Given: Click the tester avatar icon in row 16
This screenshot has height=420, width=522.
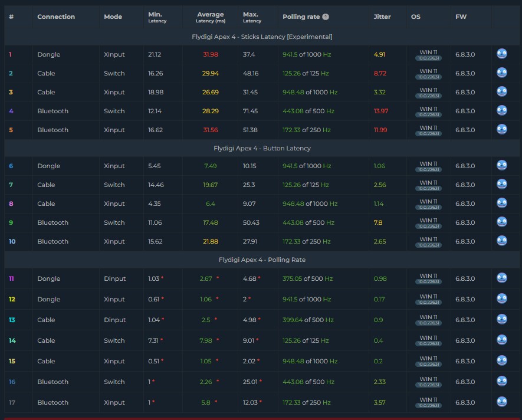Looking at the screenshot, I should [x=502, y=382].
